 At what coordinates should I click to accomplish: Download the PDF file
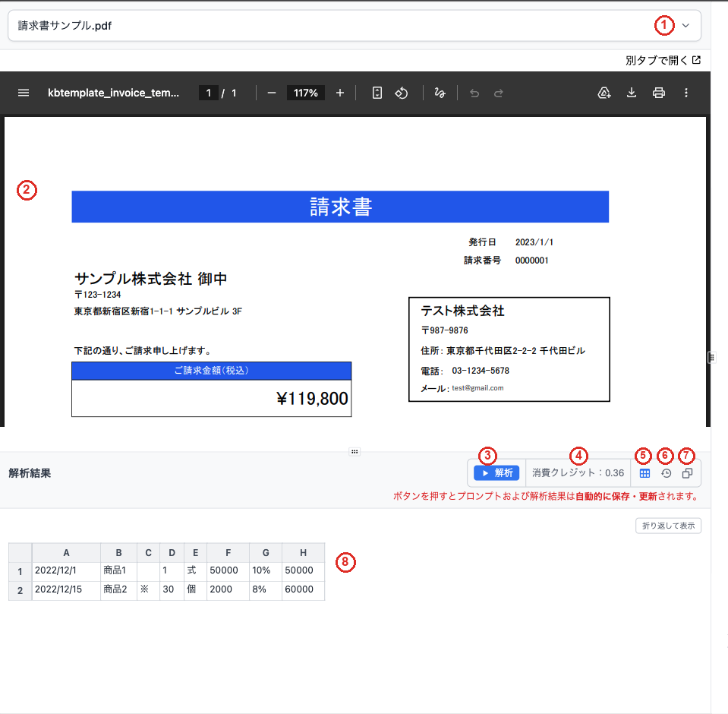pyautogui.click(x=632, y=93)
